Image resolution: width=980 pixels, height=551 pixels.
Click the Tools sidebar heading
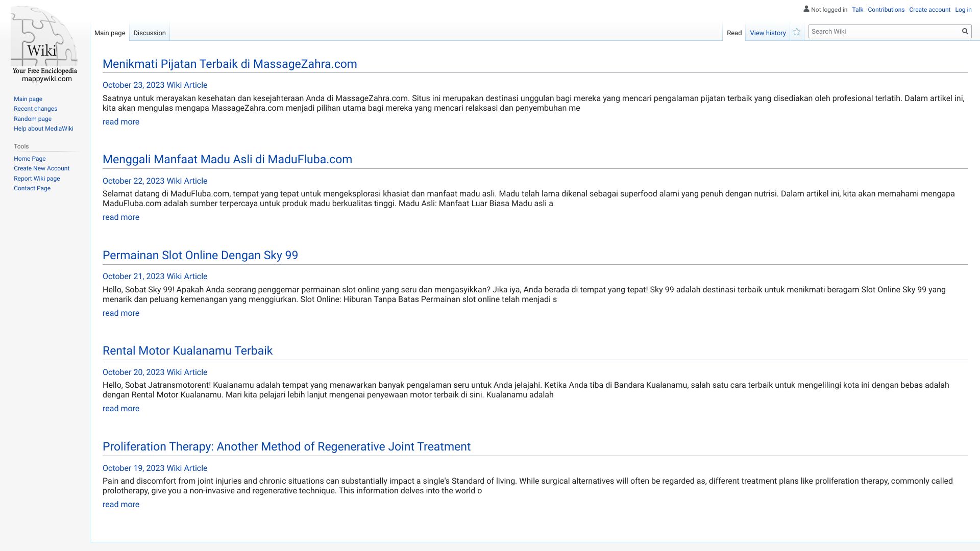(21, 146)
